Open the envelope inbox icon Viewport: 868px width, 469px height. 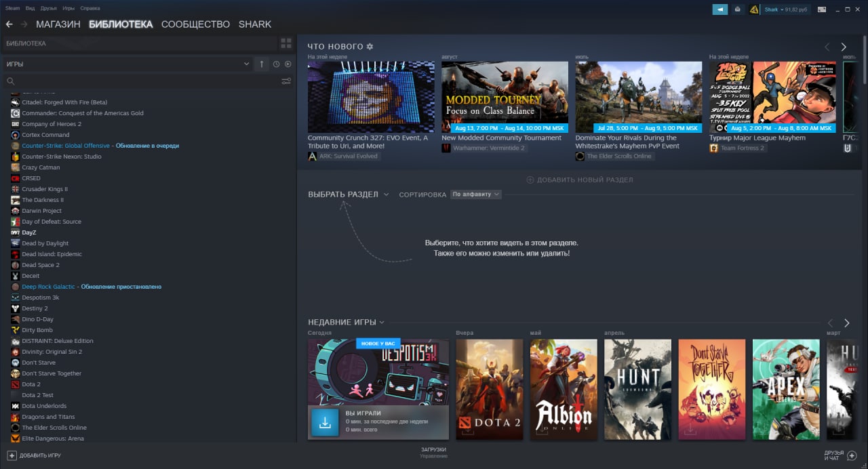coord(737,9)
